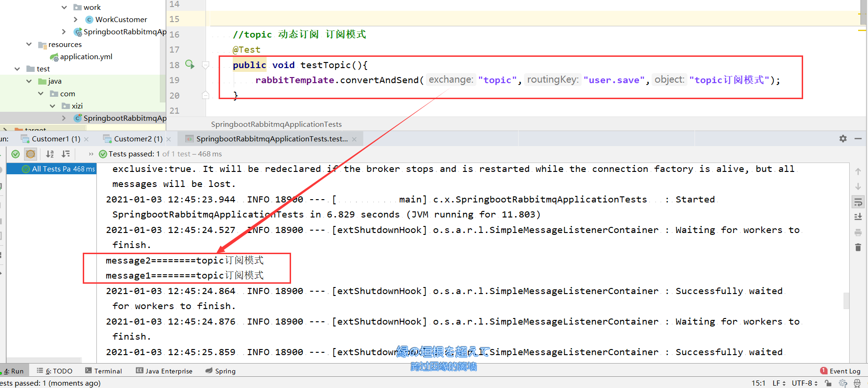Collapse the resources folder

pyautogui.click(x=29, y=44)
